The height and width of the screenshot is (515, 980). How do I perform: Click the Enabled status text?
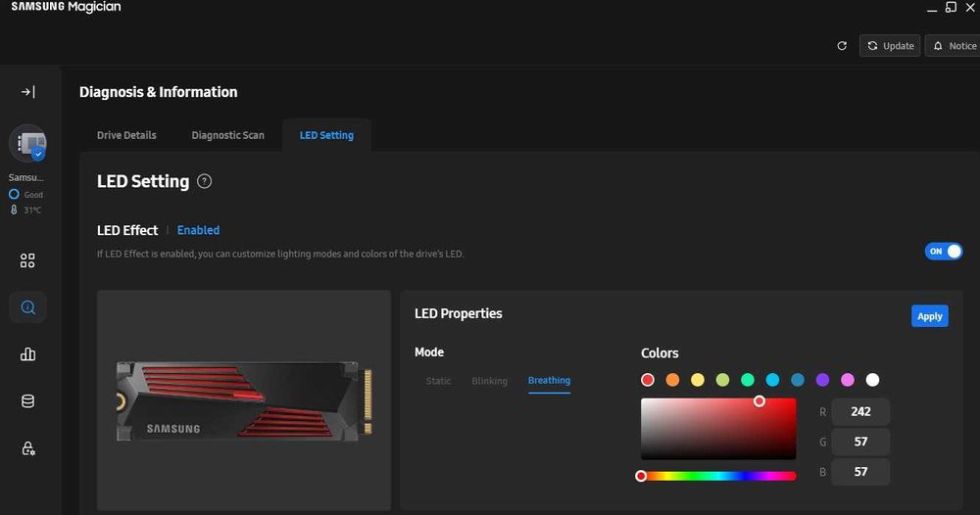pos(198,230)
